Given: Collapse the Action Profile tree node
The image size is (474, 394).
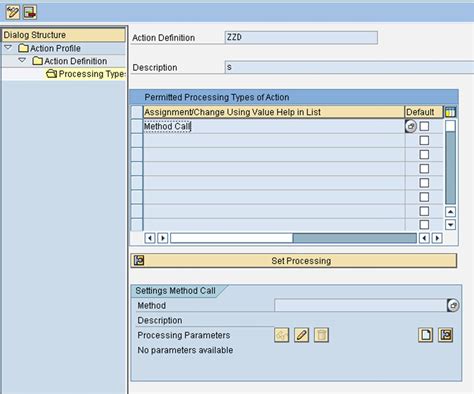Looking at the screenshot, I should click(8, 48).
